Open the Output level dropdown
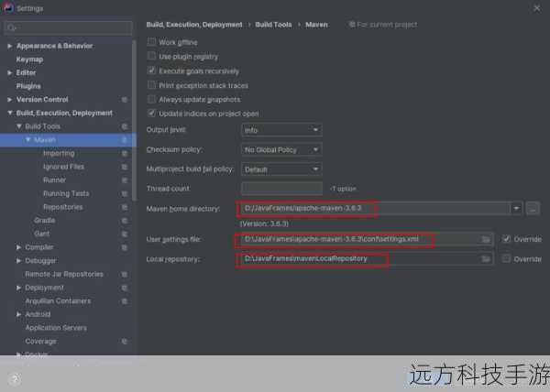 281,130
